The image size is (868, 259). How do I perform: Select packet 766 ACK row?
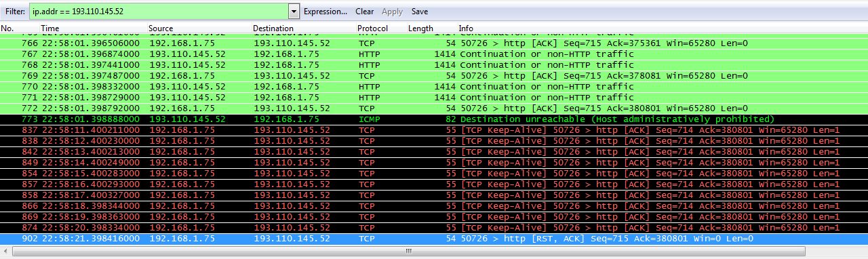[434, 43]
